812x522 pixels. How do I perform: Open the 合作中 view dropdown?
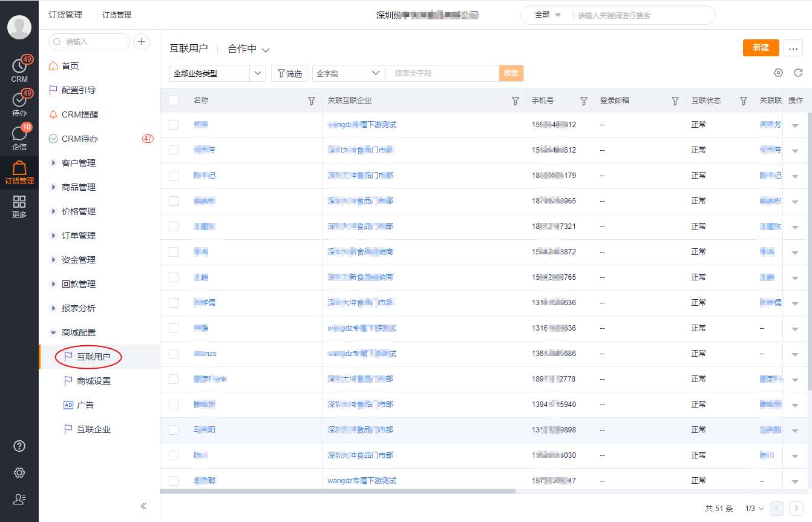(249, 50)
